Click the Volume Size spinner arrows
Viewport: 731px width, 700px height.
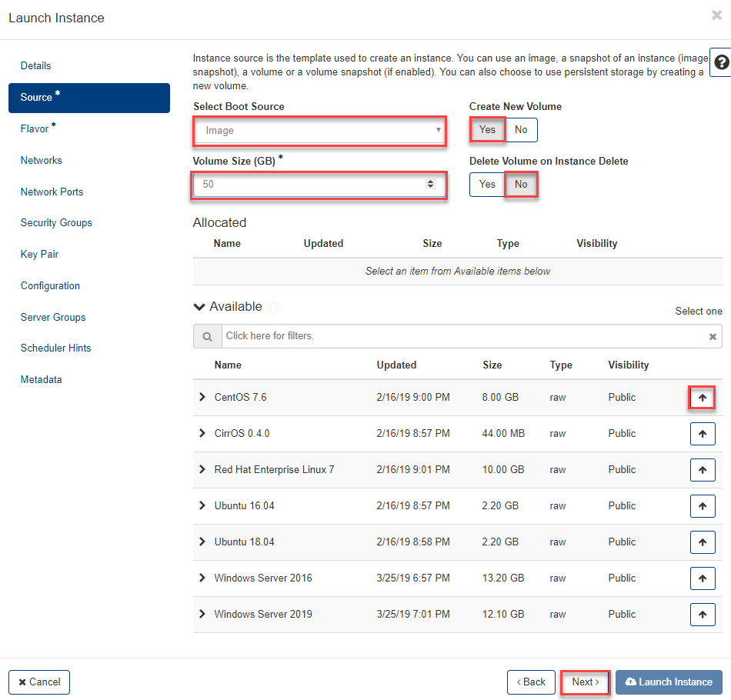[x=430, y=185]
